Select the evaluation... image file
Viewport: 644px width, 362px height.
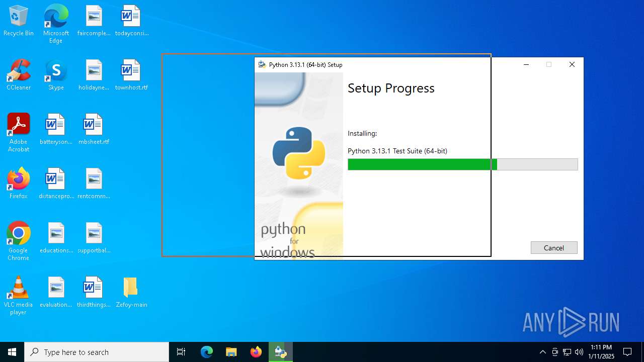(x=56, y=293)
